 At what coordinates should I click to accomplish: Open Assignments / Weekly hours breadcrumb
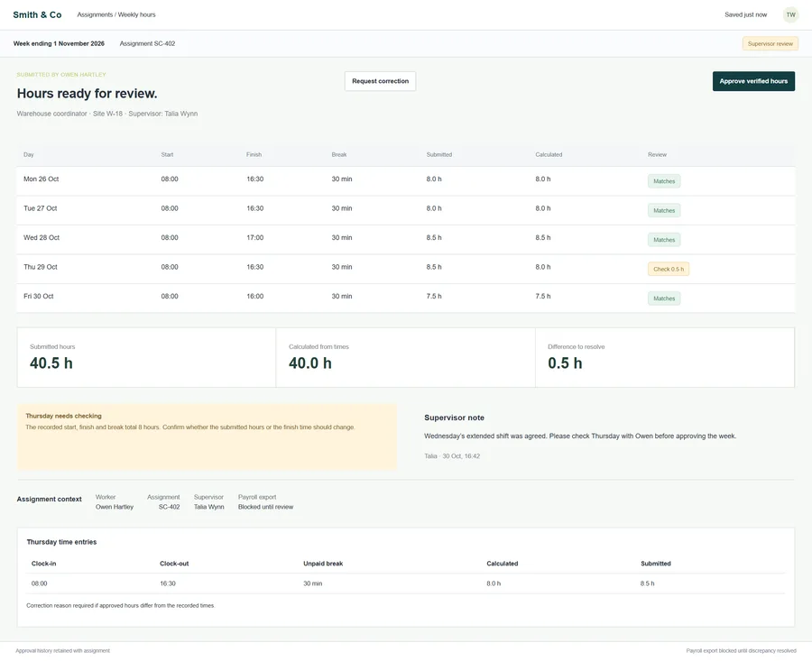click(x=116, y=14)
